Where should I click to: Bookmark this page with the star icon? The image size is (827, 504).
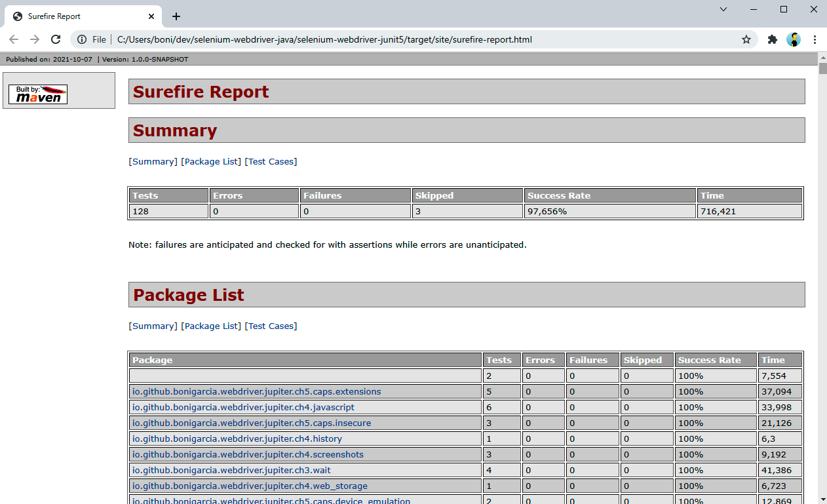(746, 39)
